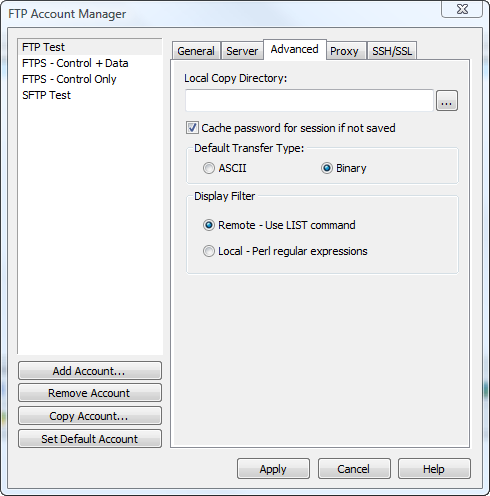Screen dimensions: 490x496
Task: Click the Add Account... button
Action: point(90,371)
